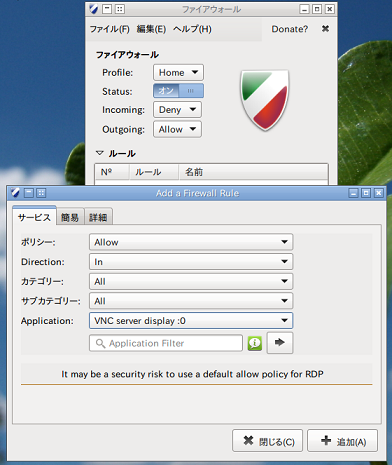Open the Outgoing dropdown set to Allow

pyautogui.click(x=177, y=129)
